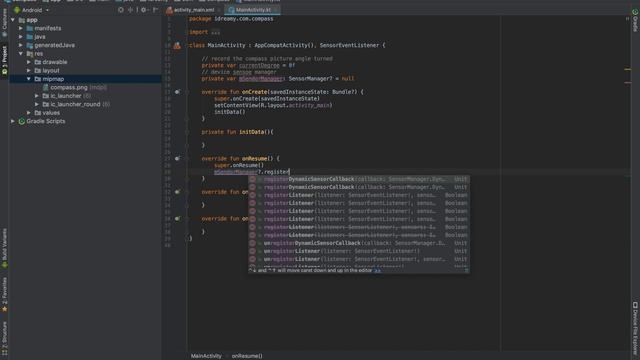Image resolution: width=640 pixels, height=360 pixels.
Task: Click the >> link in completion popup hint
Action: [378, 270]
